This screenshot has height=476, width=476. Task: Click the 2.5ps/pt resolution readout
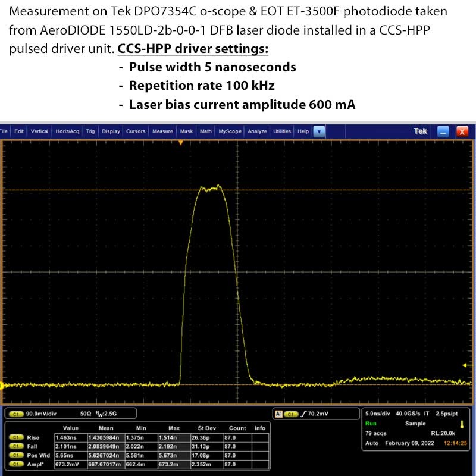click(447, 414)
